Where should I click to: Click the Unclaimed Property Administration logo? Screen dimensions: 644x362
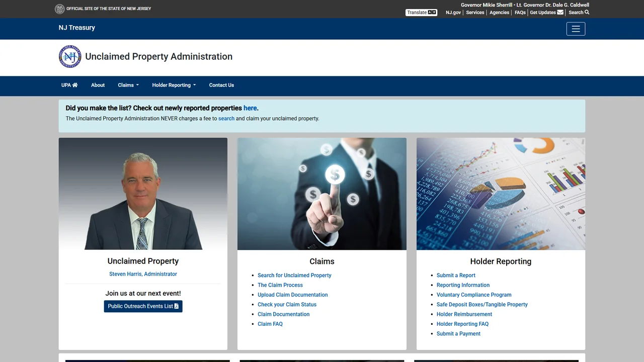(70, 56)
